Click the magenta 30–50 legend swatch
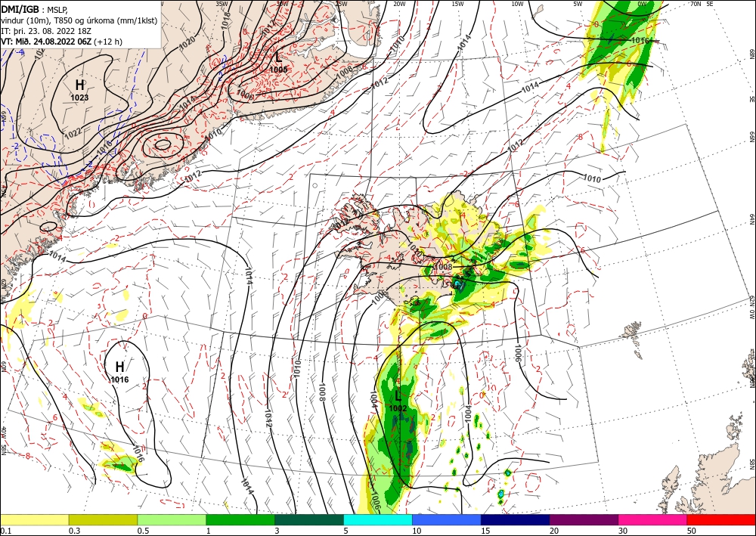This screenshot has width=756, height=536. tap(653, 519)
